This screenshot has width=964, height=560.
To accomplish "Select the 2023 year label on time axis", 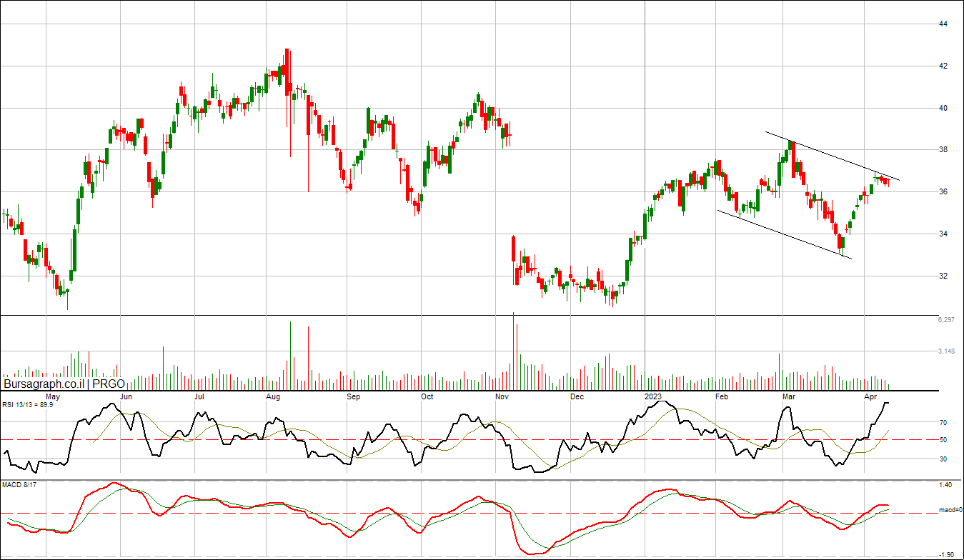I will point(654,396).
